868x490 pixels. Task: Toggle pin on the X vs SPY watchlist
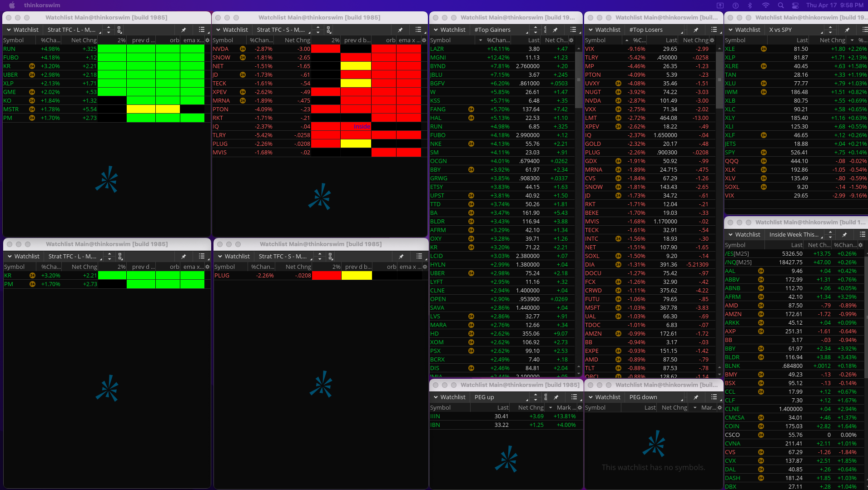pyautogui.click(x=847, y=30)
